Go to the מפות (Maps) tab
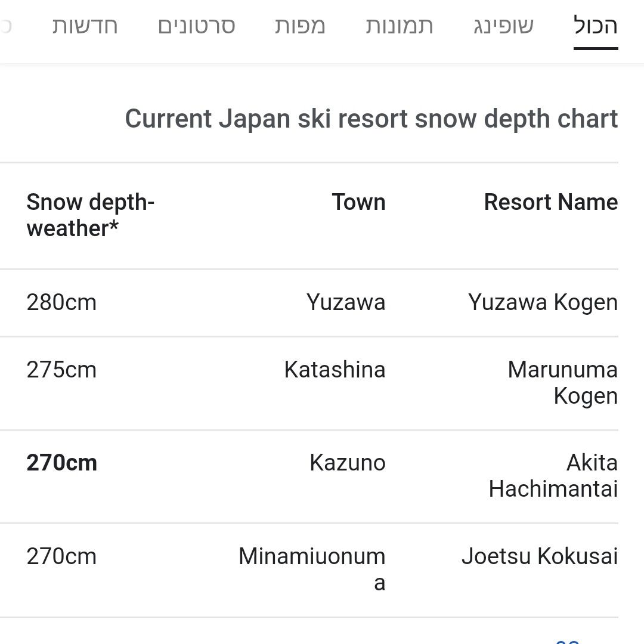 tap(300, 26)
